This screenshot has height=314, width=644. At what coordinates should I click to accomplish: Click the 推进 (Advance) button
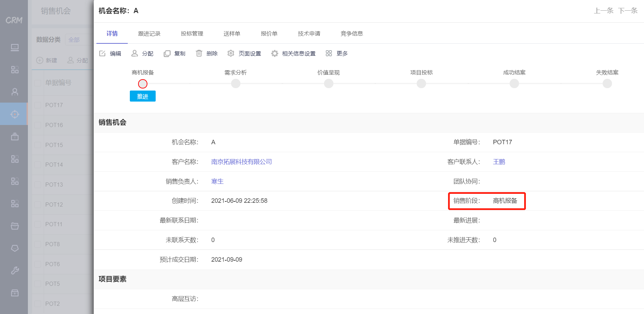[x=143, y=96]
